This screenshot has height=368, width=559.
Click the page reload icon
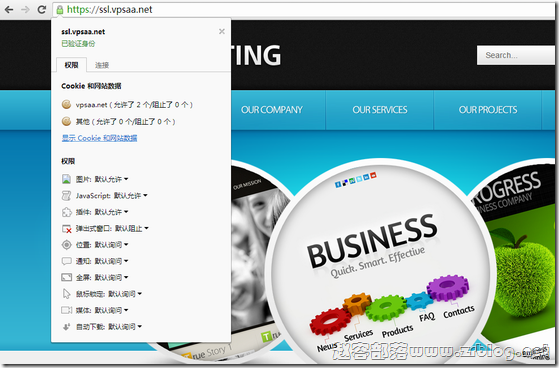(x=42, y=10)
